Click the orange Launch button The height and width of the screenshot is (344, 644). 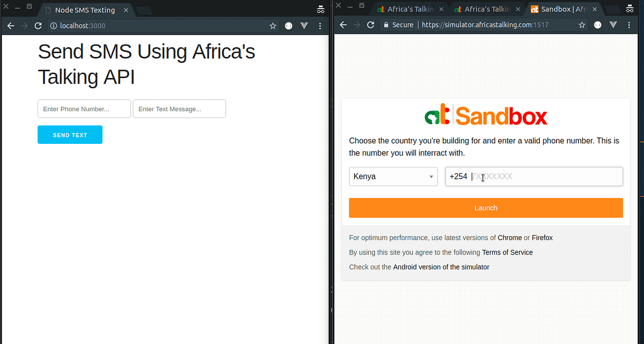coord(485,208)
